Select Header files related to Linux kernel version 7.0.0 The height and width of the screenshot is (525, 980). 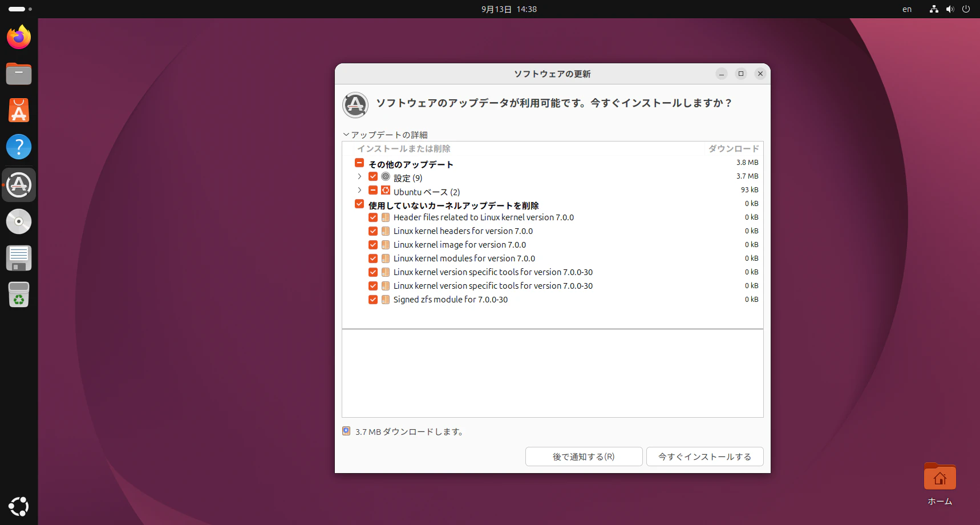tap(484, 217)
